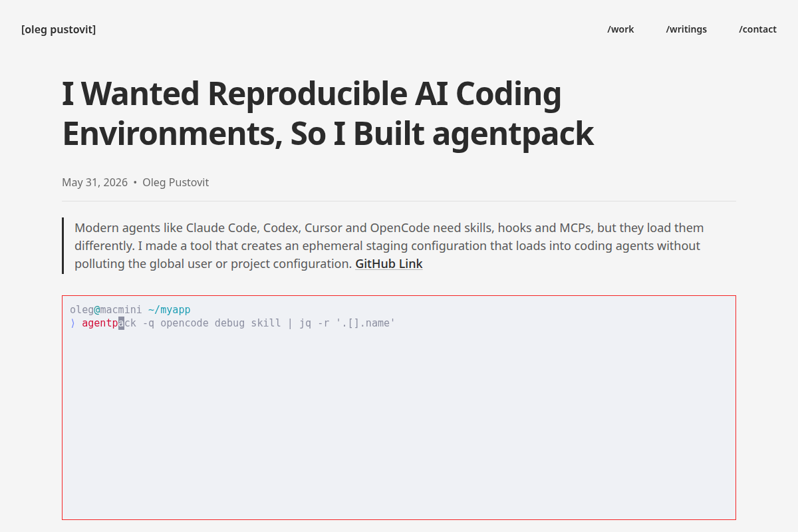Navigate to /contact page
The width and height of the screenshot is (798, 532).
click(x=757, y=29)
